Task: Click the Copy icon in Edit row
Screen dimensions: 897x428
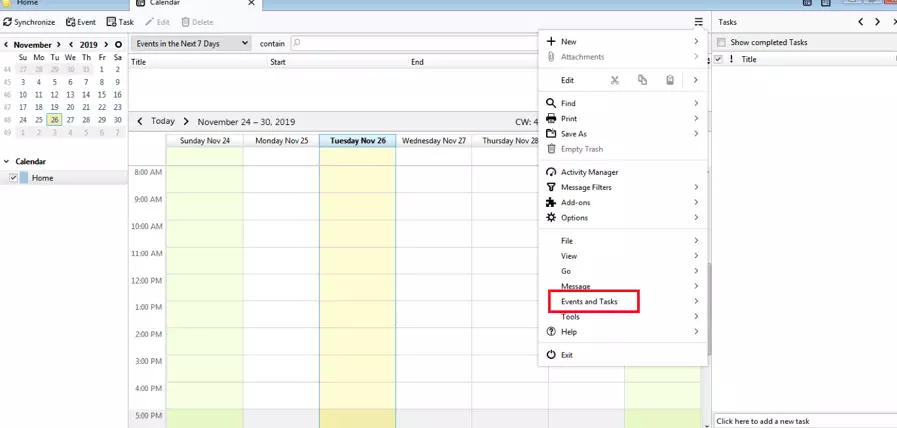Action: tap(642, 80)
